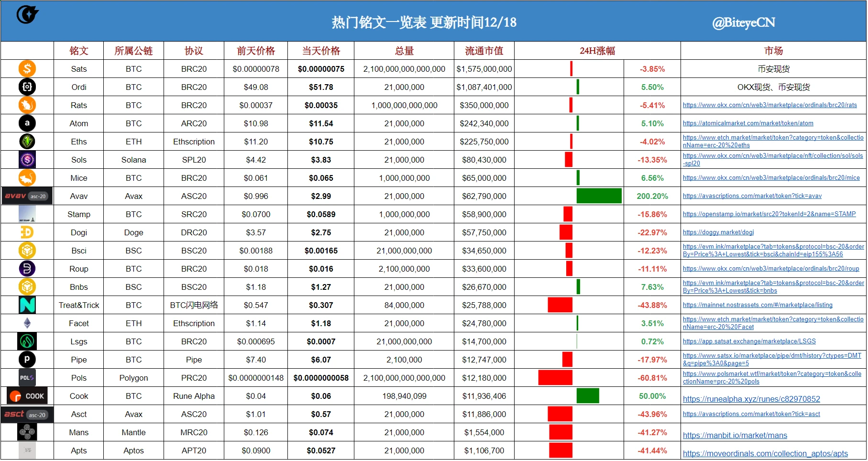Open the manbit.io Mans market link

click(x=735, y=435)
